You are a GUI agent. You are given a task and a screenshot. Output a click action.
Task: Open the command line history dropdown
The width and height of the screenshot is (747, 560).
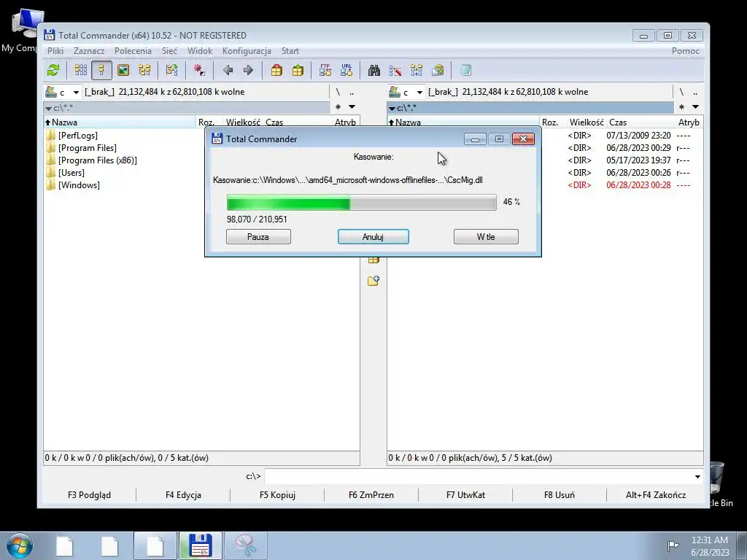point(697,477)
